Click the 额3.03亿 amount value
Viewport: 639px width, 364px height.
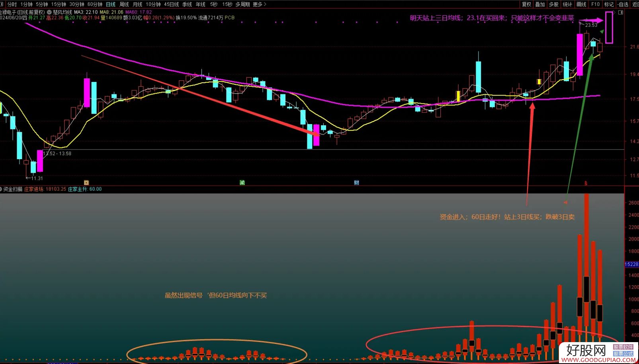pyautogui.click(x=133, y=18)
